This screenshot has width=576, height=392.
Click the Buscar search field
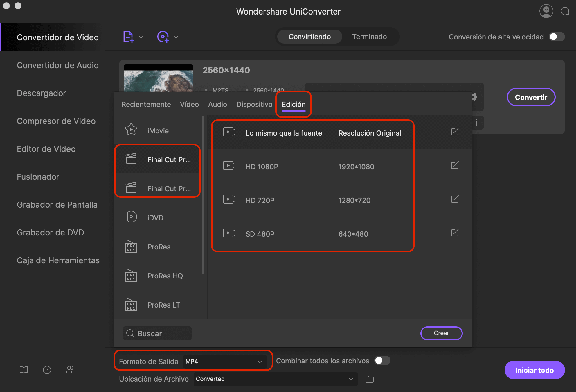coord(157,333)
